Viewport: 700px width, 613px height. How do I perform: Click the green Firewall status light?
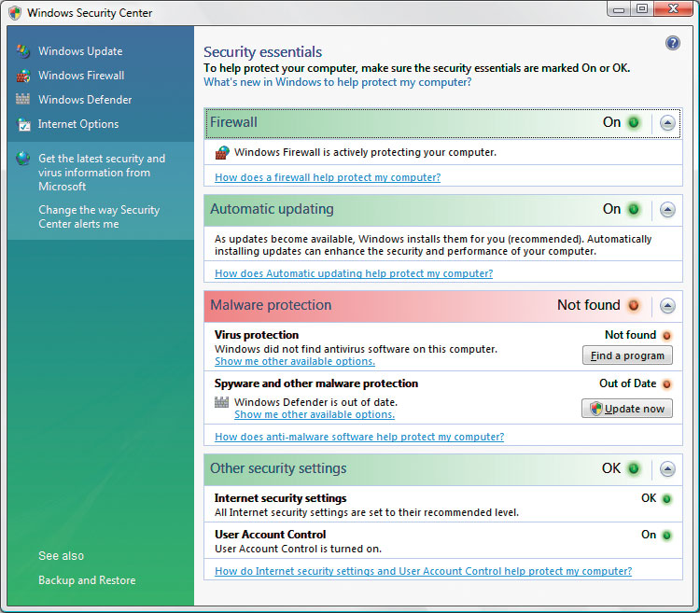[634, 122]
